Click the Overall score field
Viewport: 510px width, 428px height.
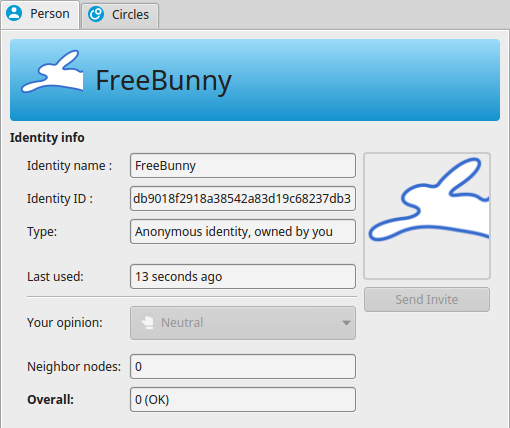pos(243,399)
